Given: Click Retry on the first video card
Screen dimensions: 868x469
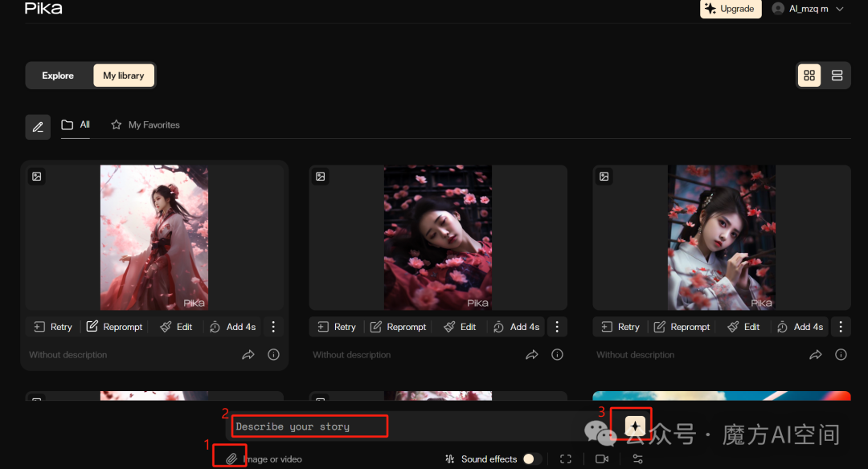Looking at the screenshot, I should pos(53,327).
